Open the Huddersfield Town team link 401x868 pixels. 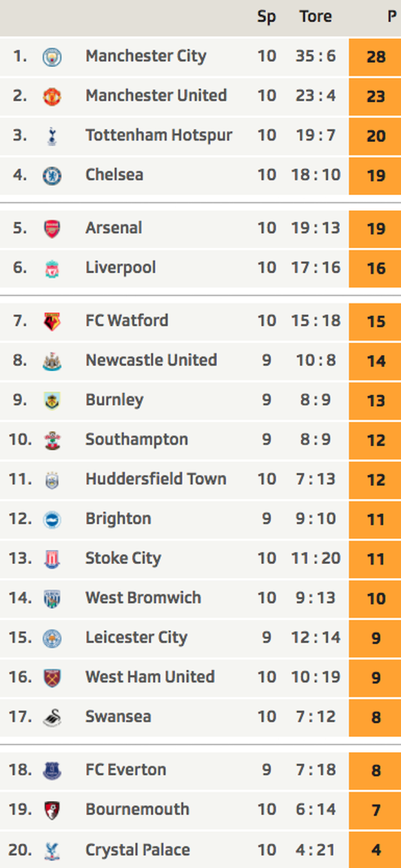(156, 479)
